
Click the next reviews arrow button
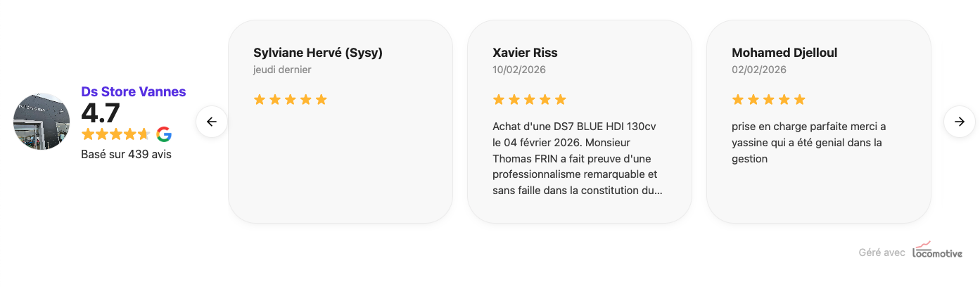[959, 122]
